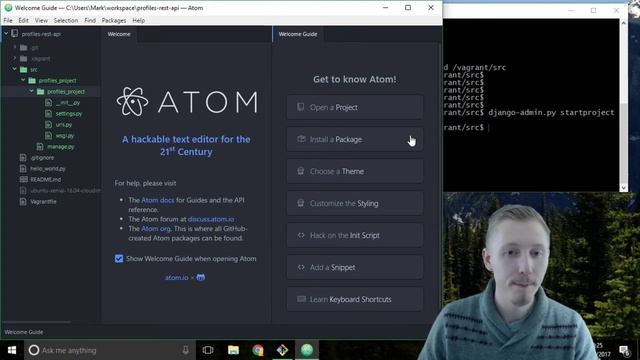Toggle Show Welcome Guide when opening Atom
This screenshot has width=640, height=360.
119,259
